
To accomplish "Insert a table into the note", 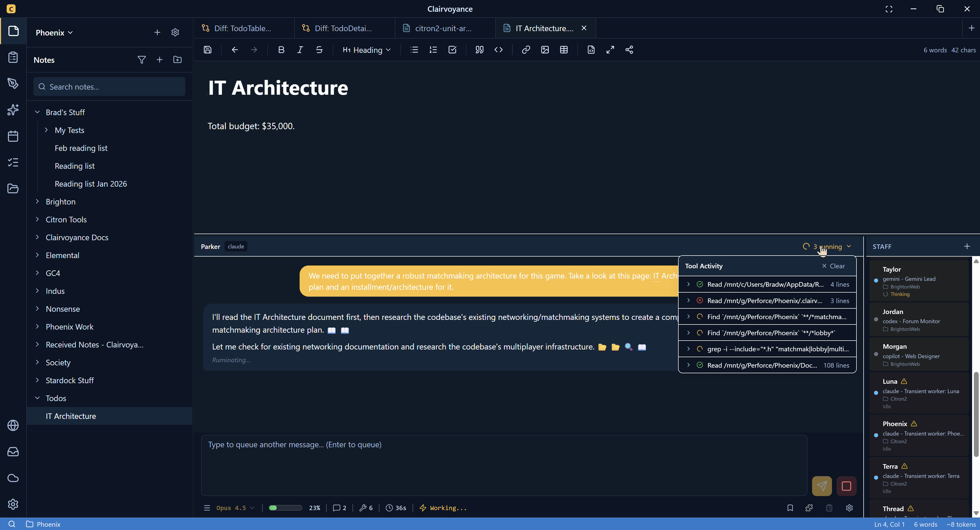I will tap(564, 50).
